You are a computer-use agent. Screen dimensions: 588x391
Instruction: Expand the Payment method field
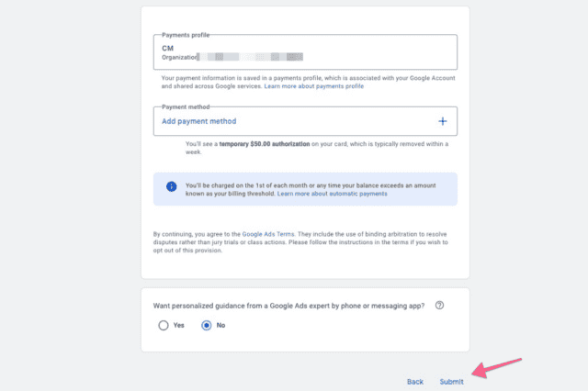[x=305, y=121]
